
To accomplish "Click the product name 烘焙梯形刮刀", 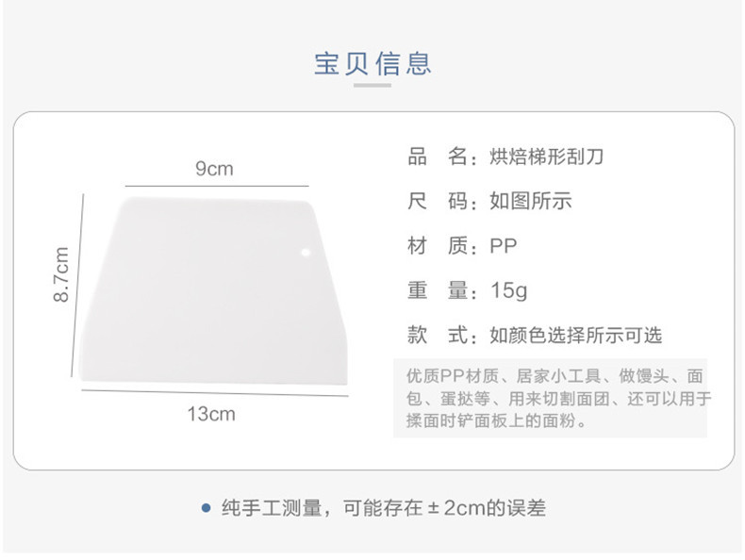I will (x=546, y=156).
